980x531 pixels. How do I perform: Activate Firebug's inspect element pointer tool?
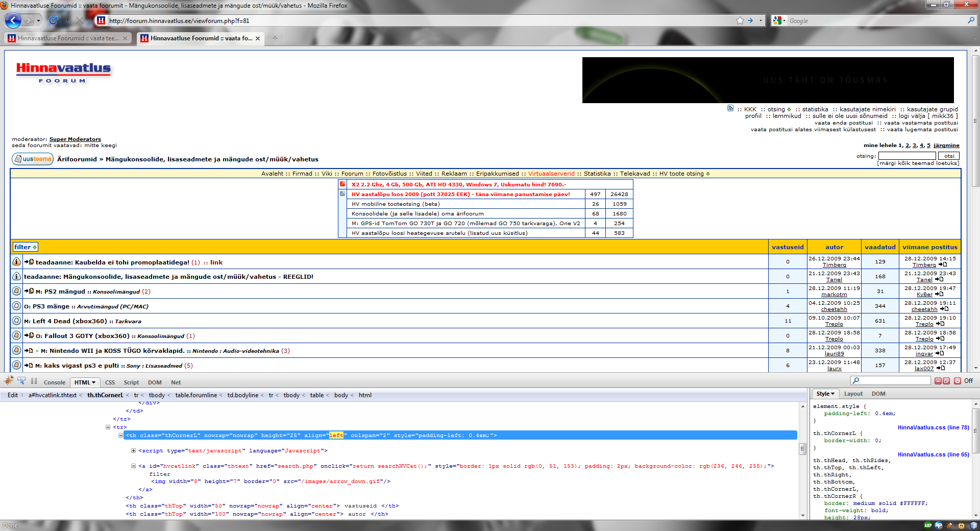pyautogui.click(x=21, y=381)
